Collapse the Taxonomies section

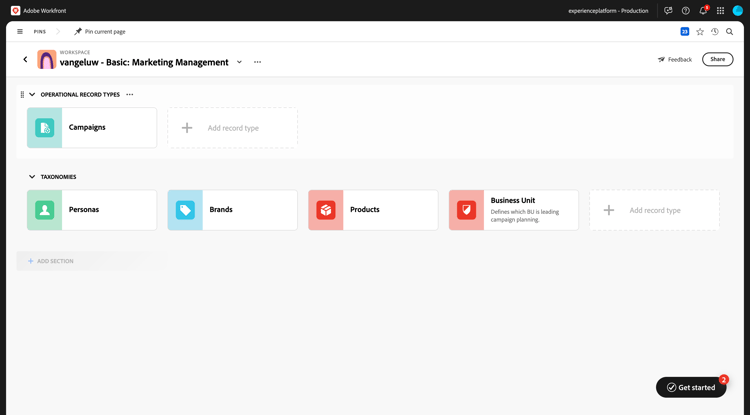click(x=32, y=177)
